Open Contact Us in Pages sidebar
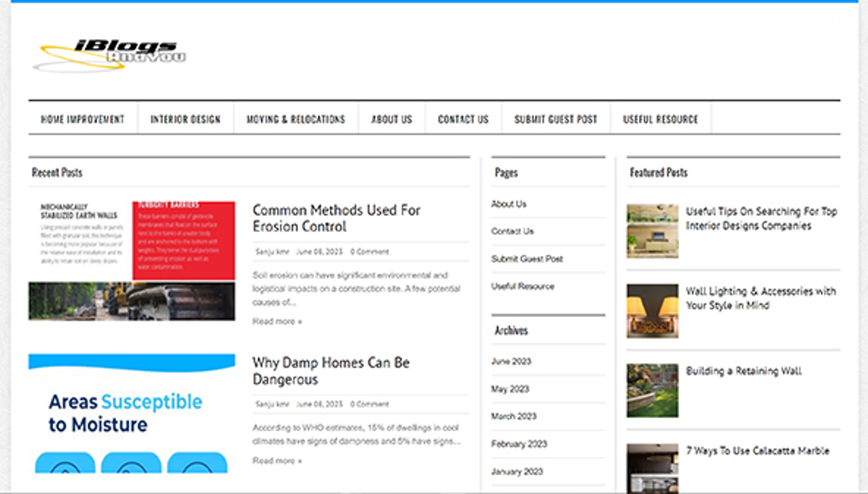The image size is (868, 494). click(x=512, y=231)
